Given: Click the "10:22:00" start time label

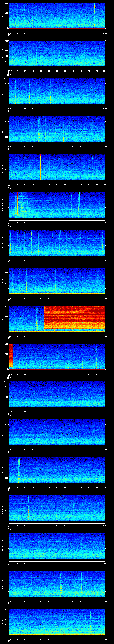Looking at the screenshot, I should tap(9, 260).
